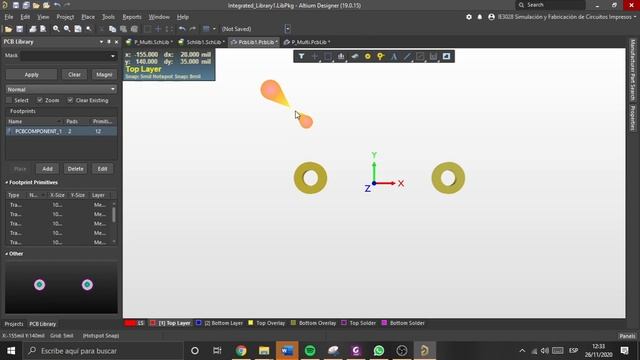Open the grid toolbar dropdown arrow
Viewport: 640px width, 360px height.
coord(214,29)
